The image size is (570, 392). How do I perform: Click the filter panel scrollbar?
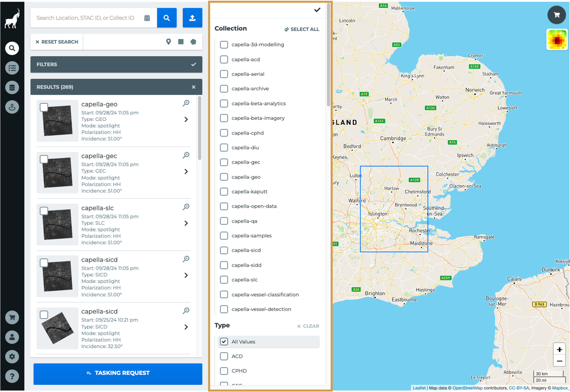[x=328, y=55]
